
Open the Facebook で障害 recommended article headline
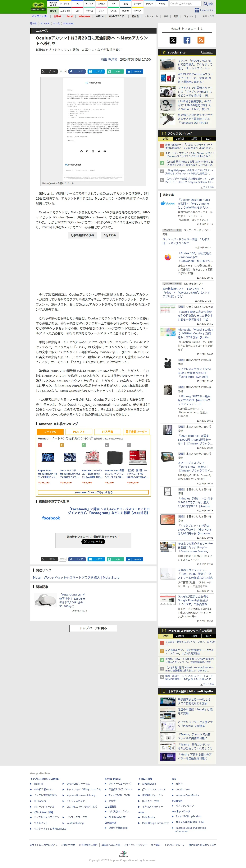[108, 511]
